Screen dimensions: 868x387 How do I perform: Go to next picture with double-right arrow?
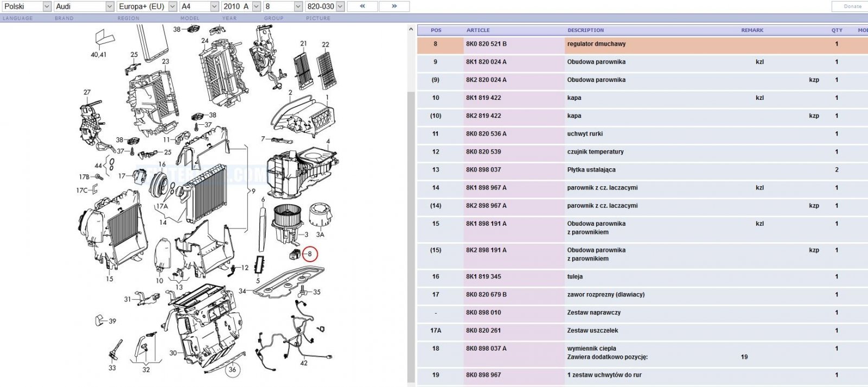pyautogui.click(x=394, y=7)
